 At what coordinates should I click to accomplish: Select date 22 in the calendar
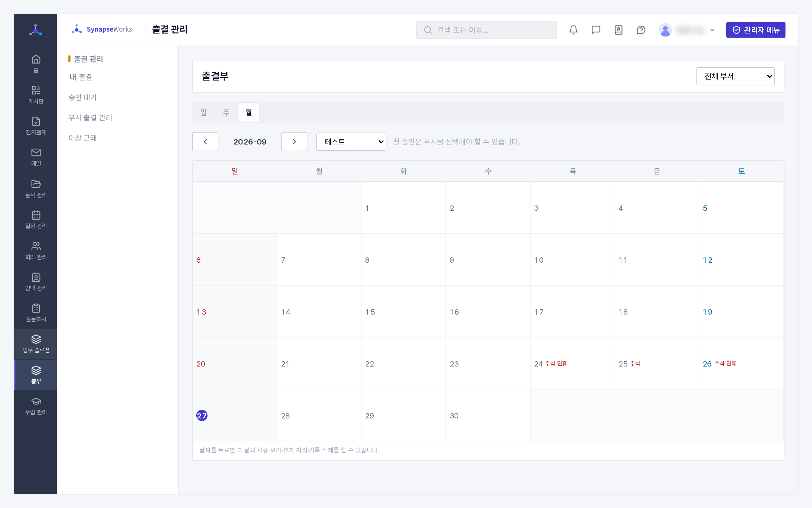(403, 364)
